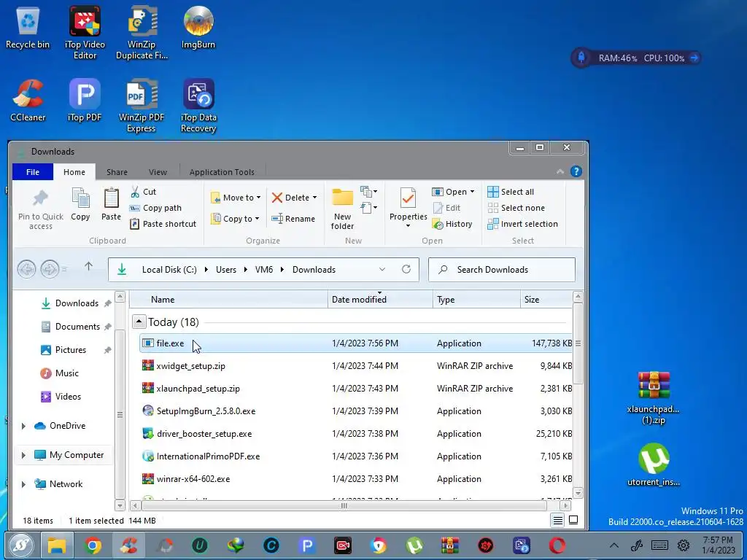747x560 pixels.
Task: Click Local Disk (C:) in breadcrumb
Action: point(169,270)
